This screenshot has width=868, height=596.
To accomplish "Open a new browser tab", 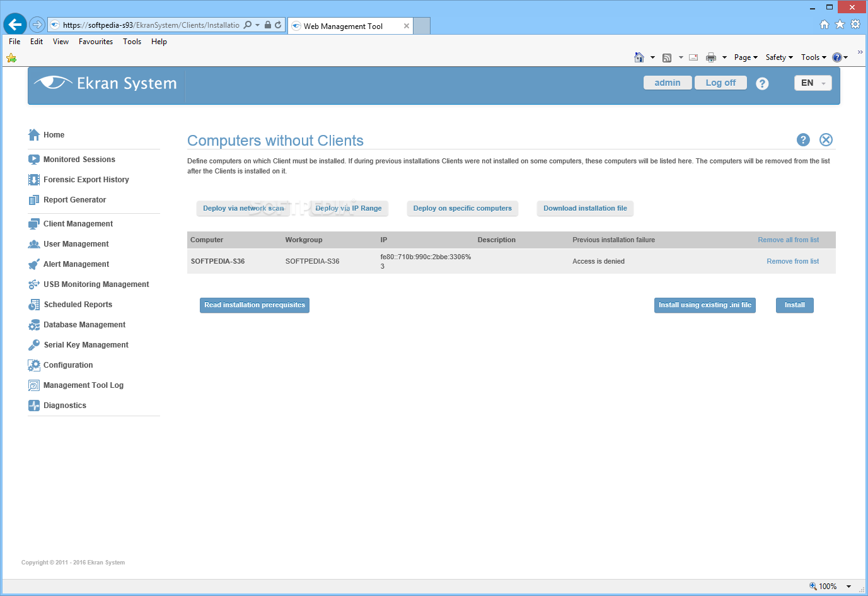I will click(x=422, y=26).
